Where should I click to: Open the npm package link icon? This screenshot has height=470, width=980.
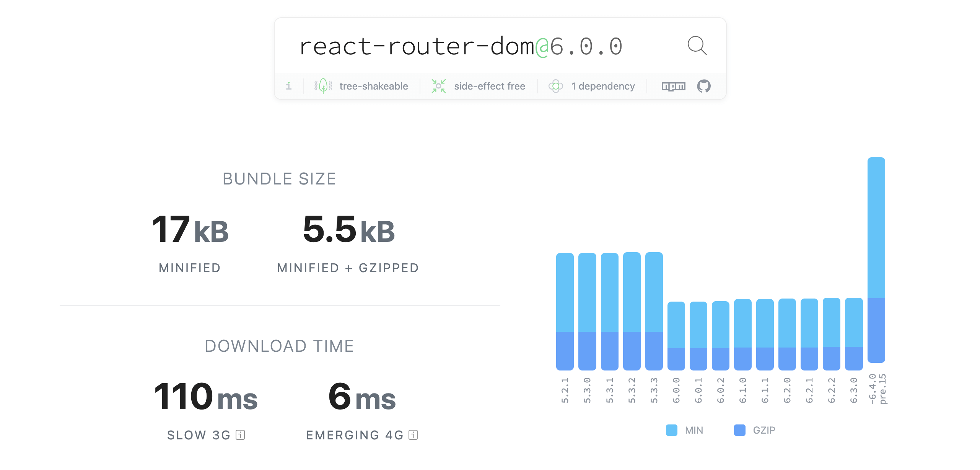[x=673, y=86]
